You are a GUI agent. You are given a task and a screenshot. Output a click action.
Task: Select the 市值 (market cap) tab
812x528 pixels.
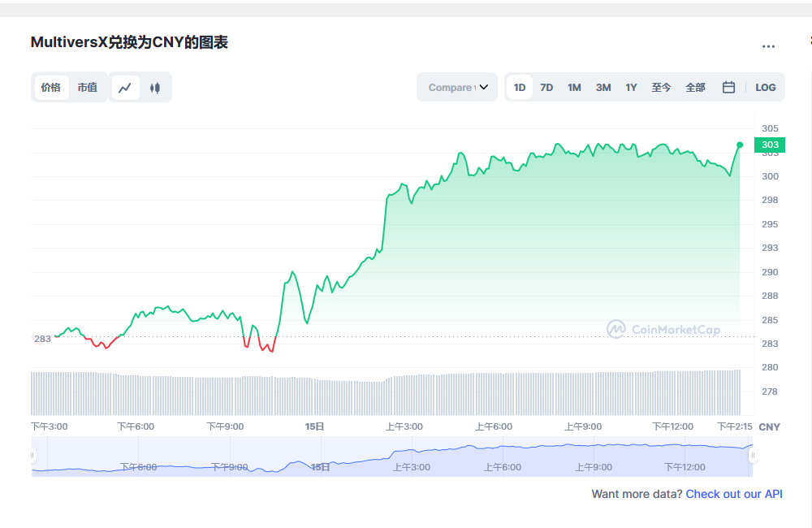coord(87,88)
